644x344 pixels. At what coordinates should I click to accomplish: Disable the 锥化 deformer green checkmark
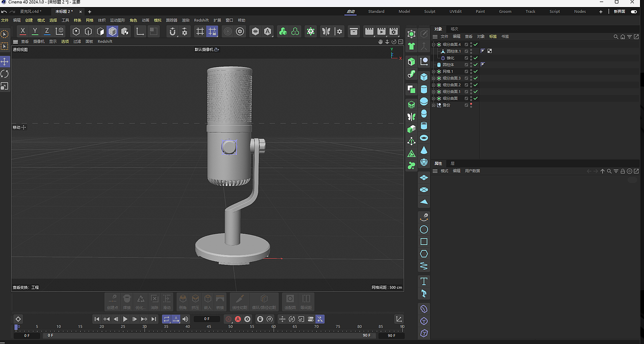[475, 58]
